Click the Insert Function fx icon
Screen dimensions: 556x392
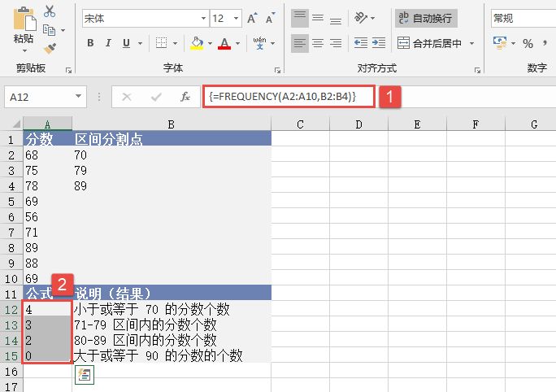185,97
